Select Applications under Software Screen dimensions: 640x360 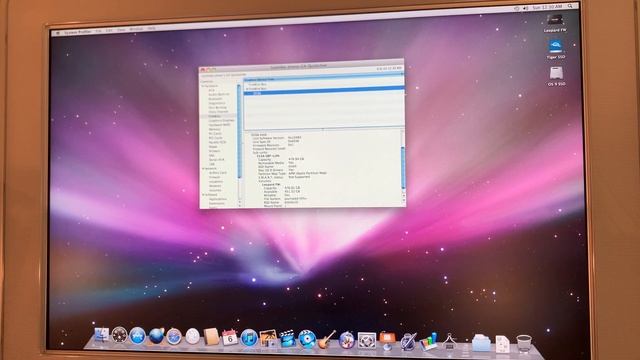(x=218, y=199)
